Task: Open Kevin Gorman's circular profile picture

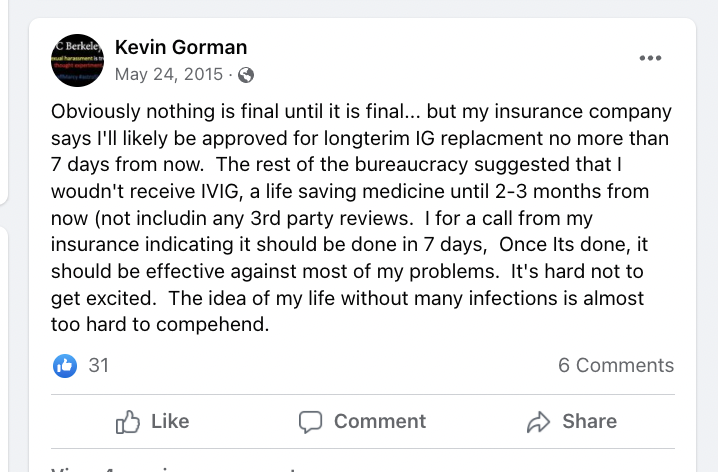Action: pos(77,60)
